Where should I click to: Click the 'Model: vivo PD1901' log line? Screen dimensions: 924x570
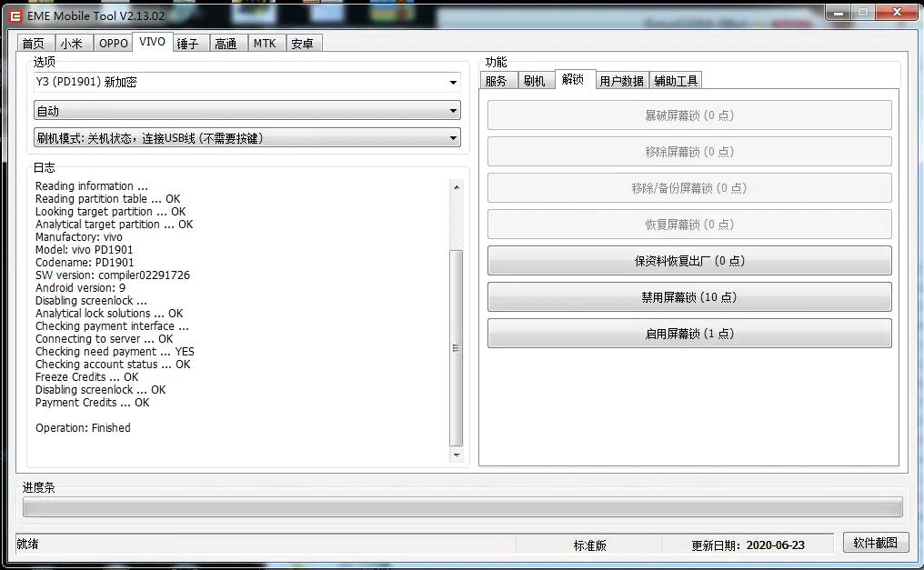click(x=85, y=250)
